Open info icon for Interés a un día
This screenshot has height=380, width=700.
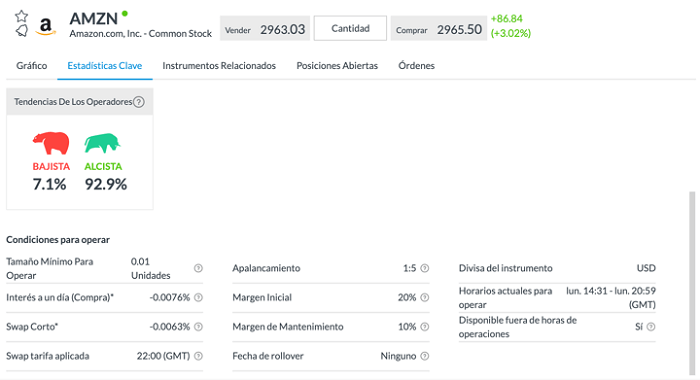(x=198, y=297)
